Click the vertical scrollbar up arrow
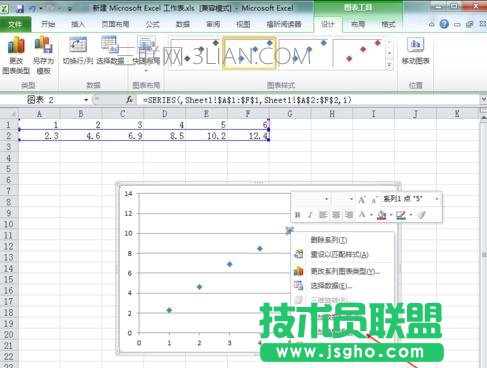This screenshot has width=487, height=368. 483,117
